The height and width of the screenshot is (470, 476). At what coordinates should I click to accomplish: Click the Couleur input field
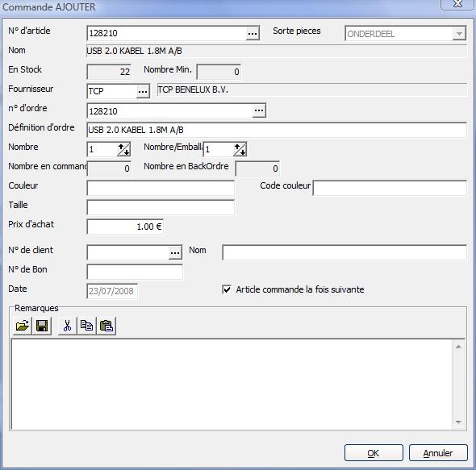(x=161, y=188)
